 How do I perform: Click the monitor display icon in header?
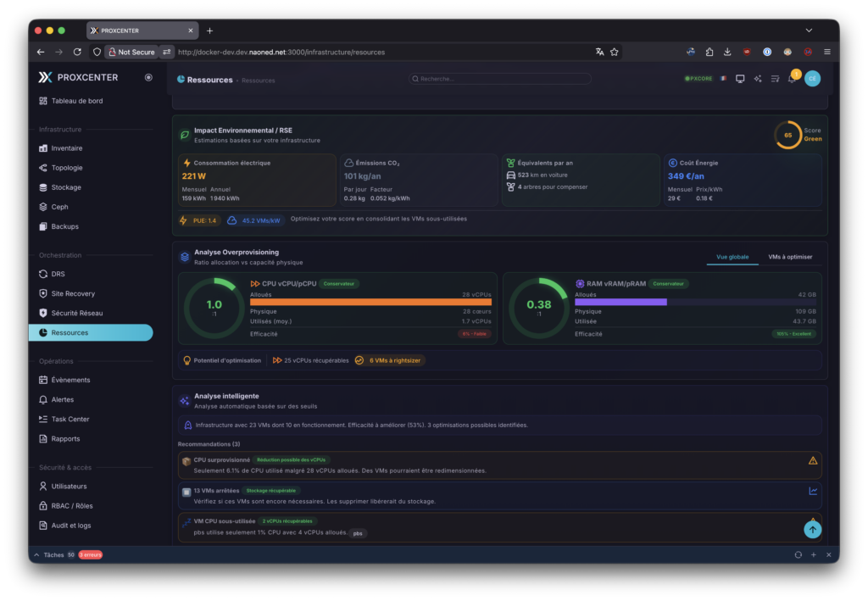[x=740, y=79]
